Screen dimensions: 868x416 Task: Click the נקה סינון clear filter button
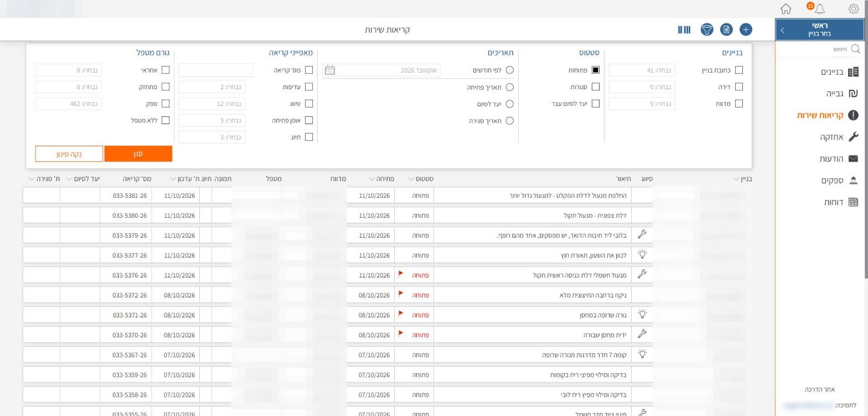(x=69, y=154)
